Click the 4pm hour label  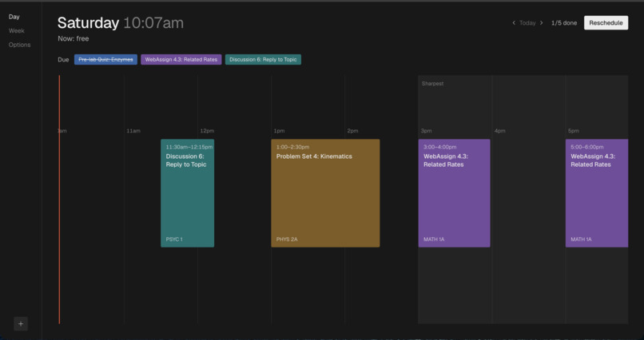pos(499,131)
